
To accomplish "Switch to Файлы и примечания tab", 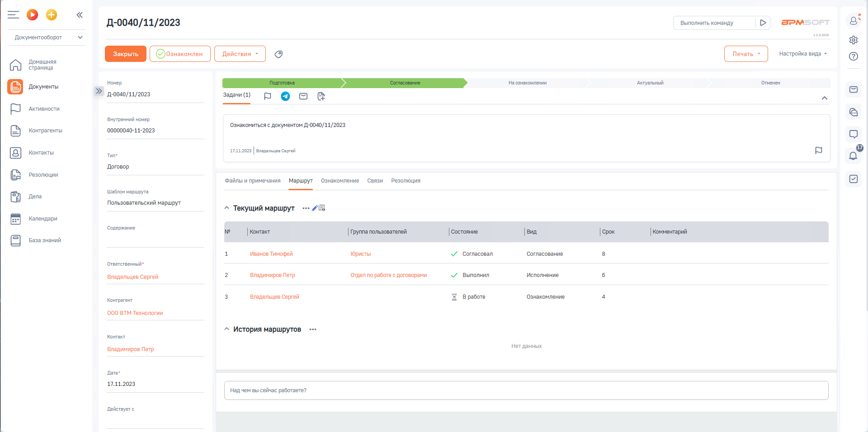I will [253, 181].
